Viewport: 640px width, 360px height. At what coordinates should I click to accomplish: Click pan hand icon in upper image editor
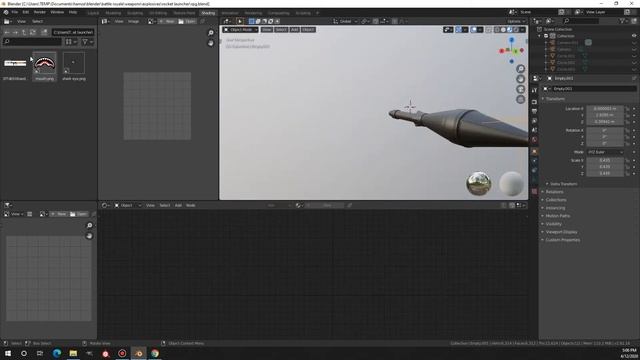(211, 43)
